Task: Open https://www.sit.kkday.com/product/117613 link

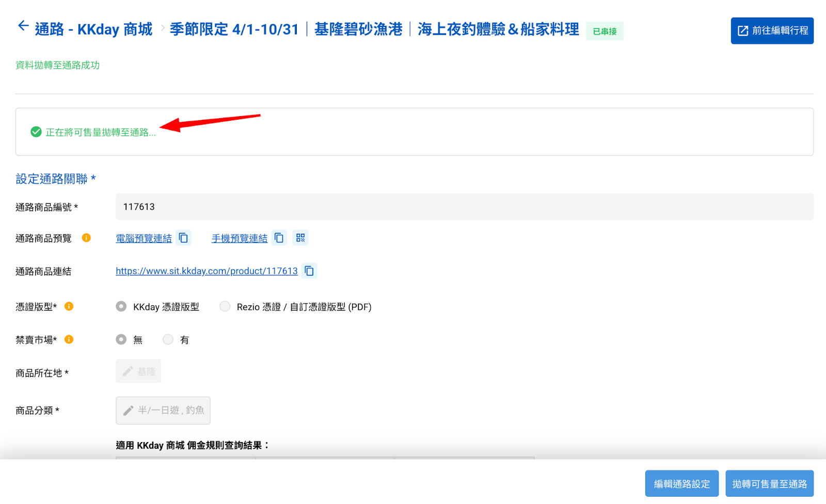Action: coord(206,271)
